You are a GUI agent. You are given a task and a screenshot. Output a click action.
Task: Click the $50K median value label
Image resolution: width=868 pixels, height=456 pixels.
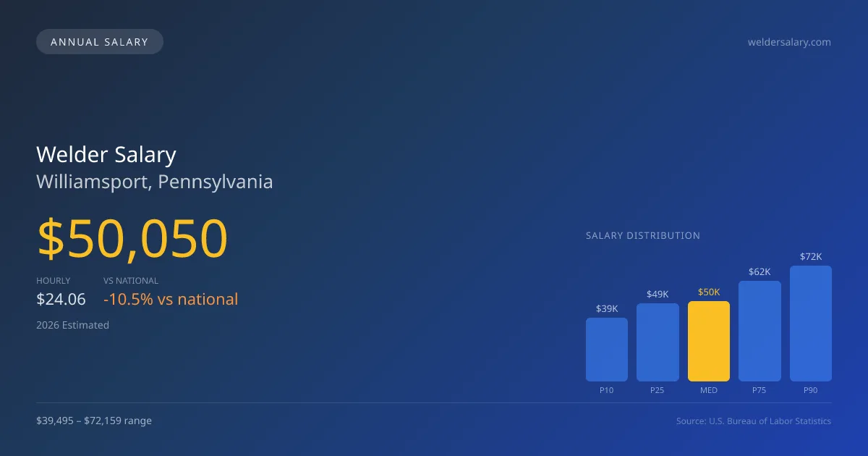tap(709, 292)
